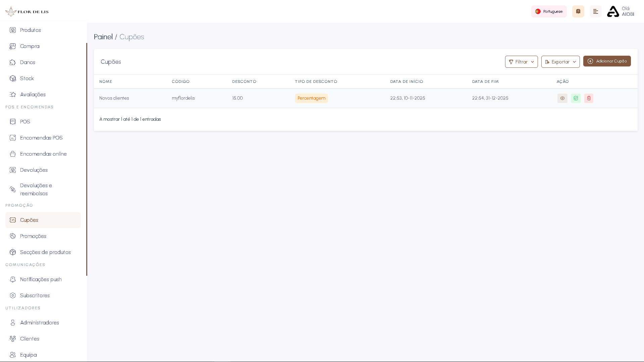Sort by the Desconto column header
The height and width of the screenshot is (362, 644).
tap(244, 82)
